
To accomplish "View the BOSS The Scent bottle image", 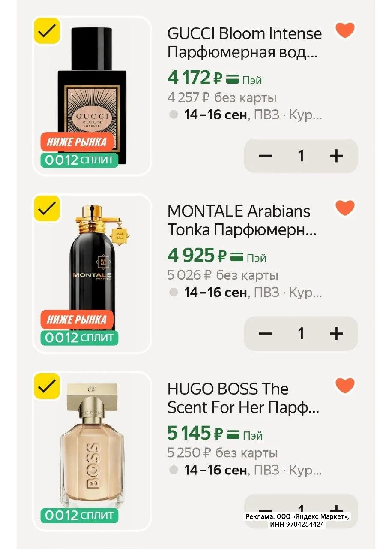I will coord(92,446).
